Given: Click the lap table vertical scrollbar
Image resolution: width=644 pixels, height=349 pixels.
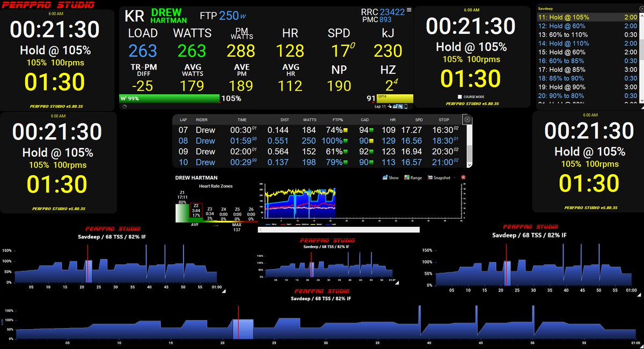Looking at the screenshot, I should click(470, 146).
